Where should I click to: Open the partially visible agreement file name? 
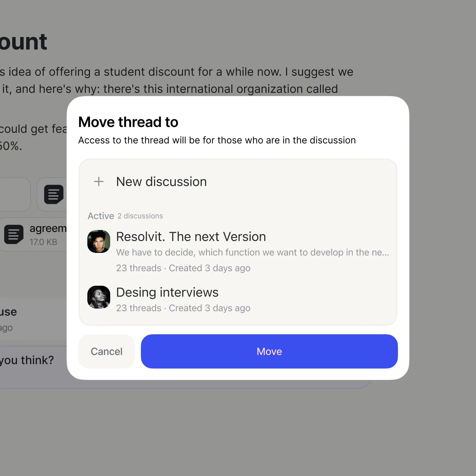click(x=48, y=228)
